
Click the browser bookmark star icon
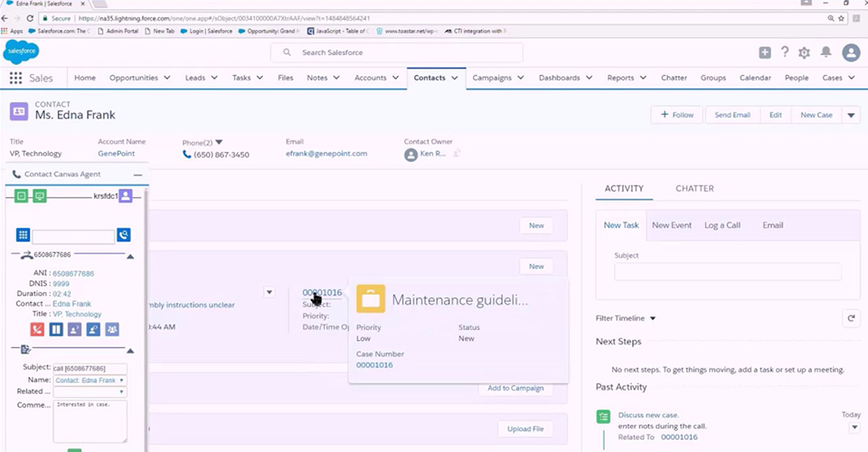coord(842,18)
